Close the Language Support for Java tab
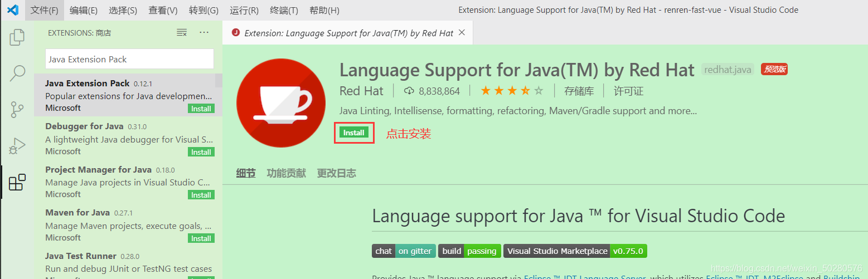The height and width of the screenshot is (279, 868). (x=462, y=33)
